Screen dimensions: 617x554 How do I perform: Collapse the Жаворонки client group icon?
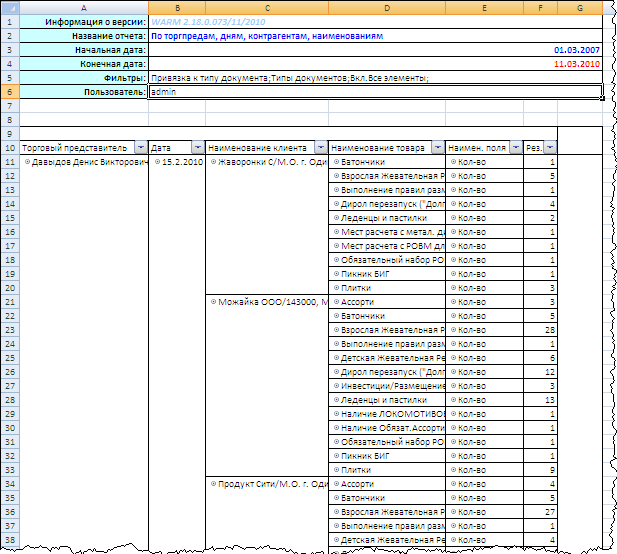click(214, 161)
